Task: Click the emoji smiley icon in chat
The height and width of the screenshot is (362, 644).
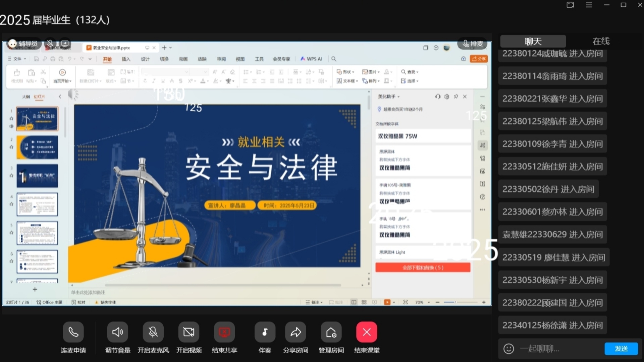Action: pyautogui.click(x=508, y=349)
